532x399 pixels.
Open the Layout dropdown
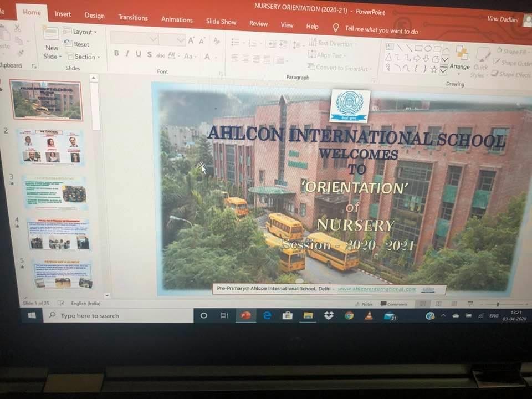pyautogui.click(x=80, y=32)
